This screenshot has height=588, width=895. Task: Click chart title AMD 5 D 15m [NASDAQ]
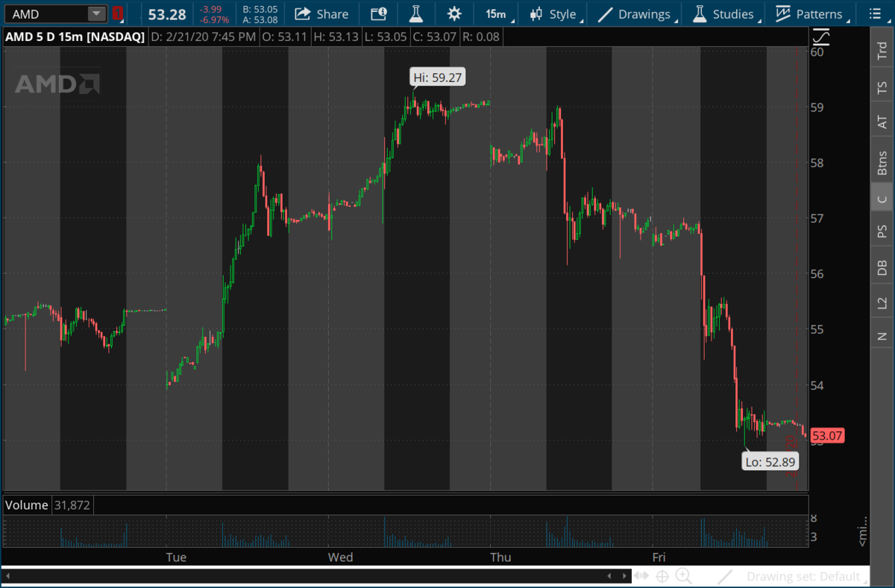point(75,37)
